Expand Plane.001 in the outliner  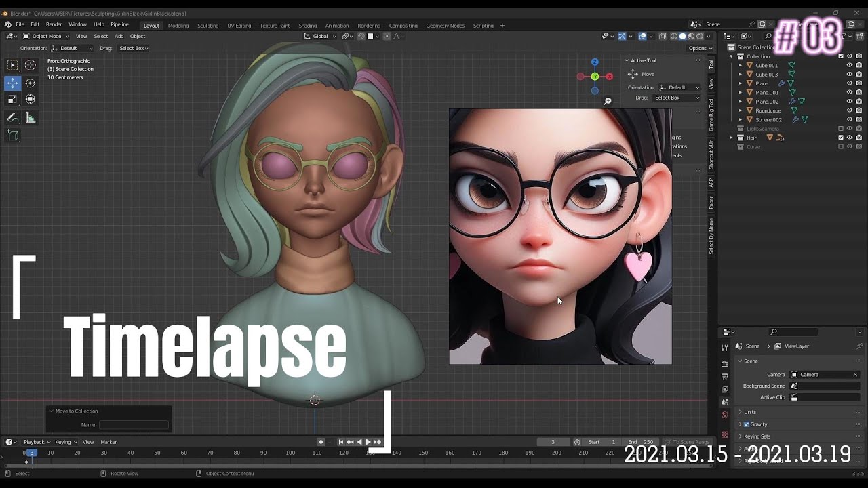click(741, 93)
